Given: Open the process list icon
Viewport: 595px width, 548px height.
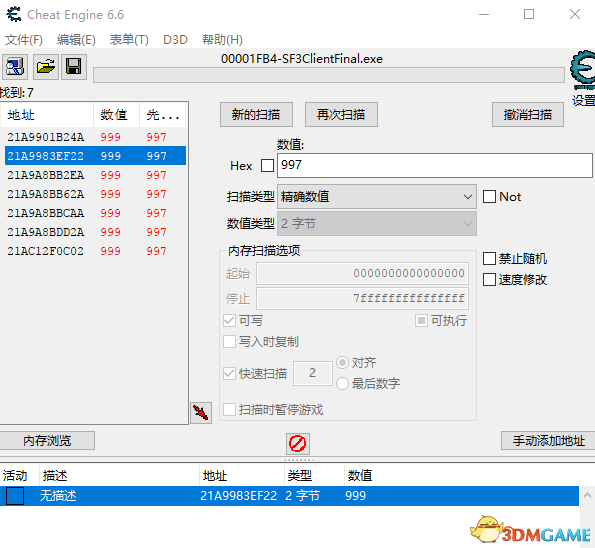Looking at the screenshot, I should [x=15, y=67].
